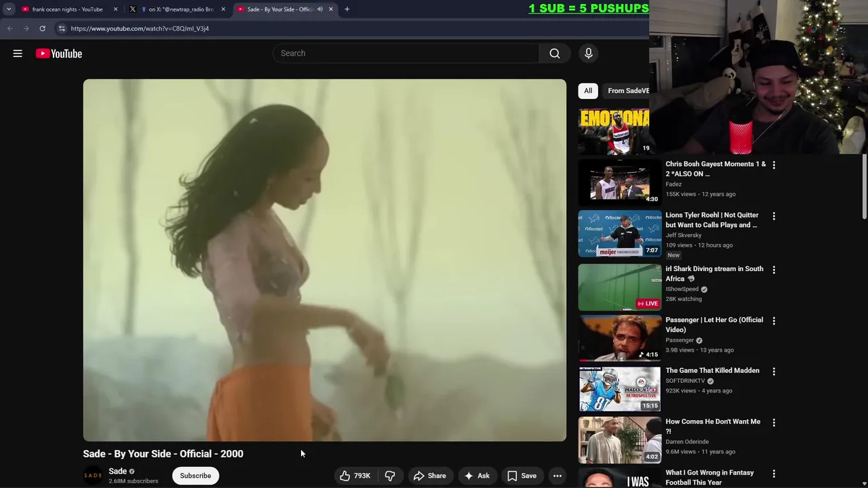This screenshot has height=488, width=868.
Task: Close the frank ocean nights tab
Action: click(115, 9)
